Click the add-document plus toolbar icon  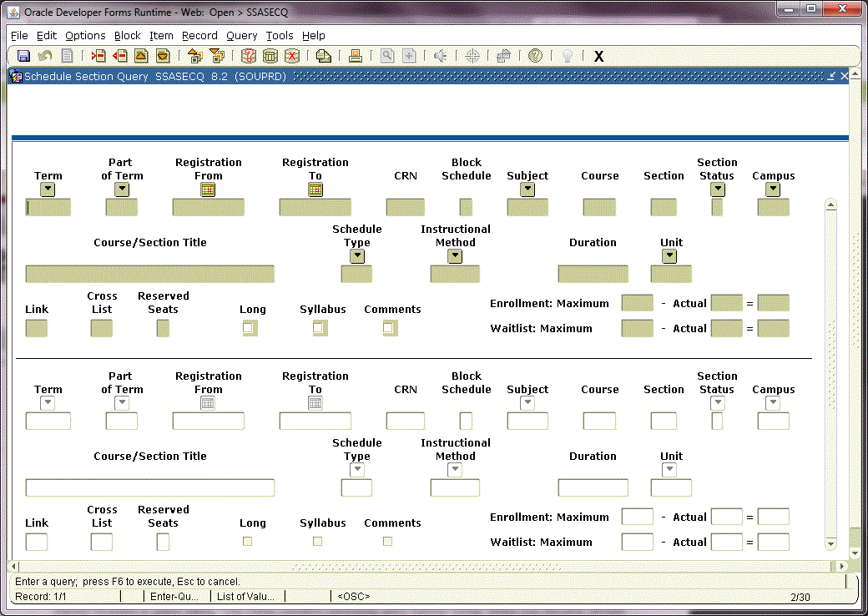409,56
